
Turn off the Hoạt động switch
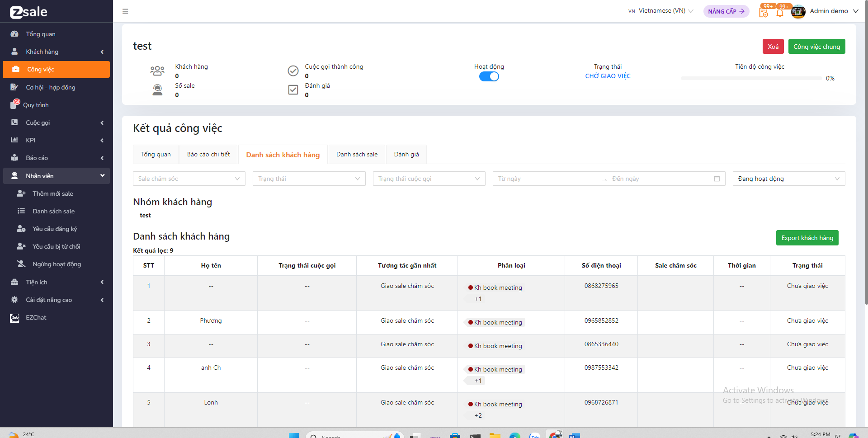489,76
